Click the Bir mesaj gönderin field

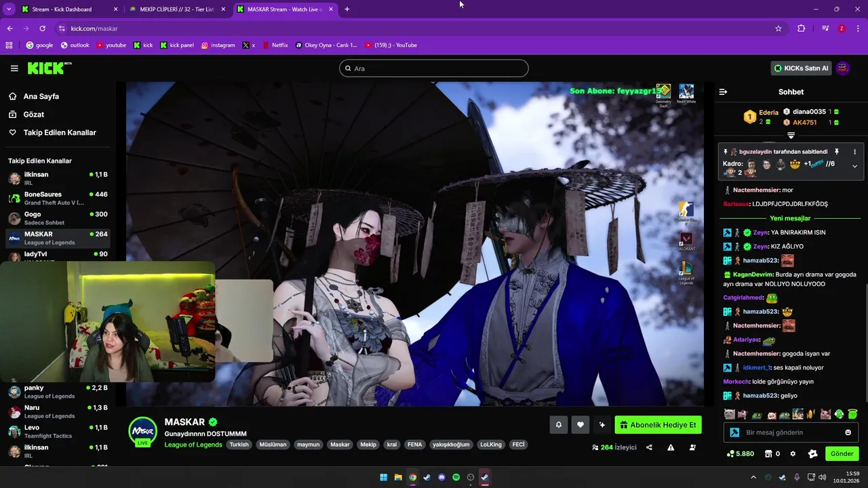(x=791, y=432)
